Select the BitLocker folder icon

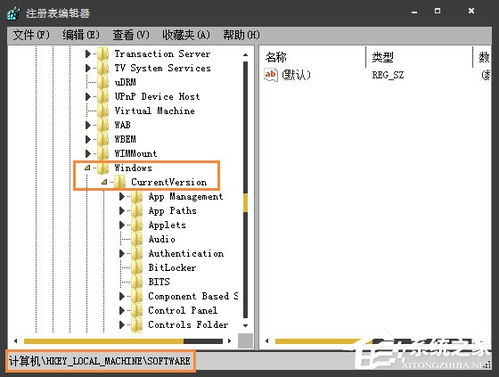point(137,268)
